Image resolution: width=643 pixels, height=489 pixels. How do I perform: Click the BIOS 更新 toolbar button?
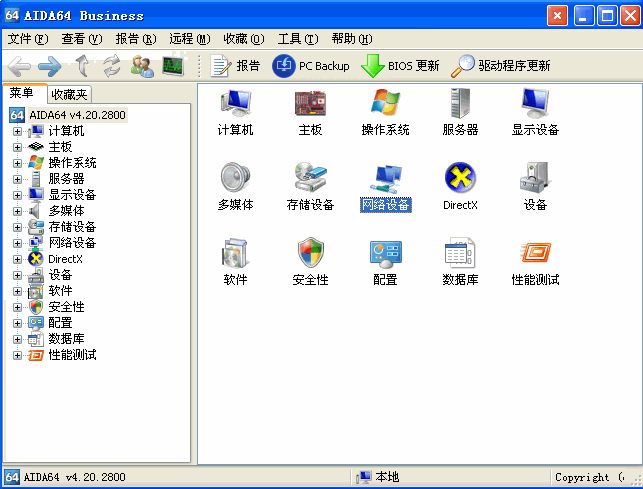click(x=400, y=66)
